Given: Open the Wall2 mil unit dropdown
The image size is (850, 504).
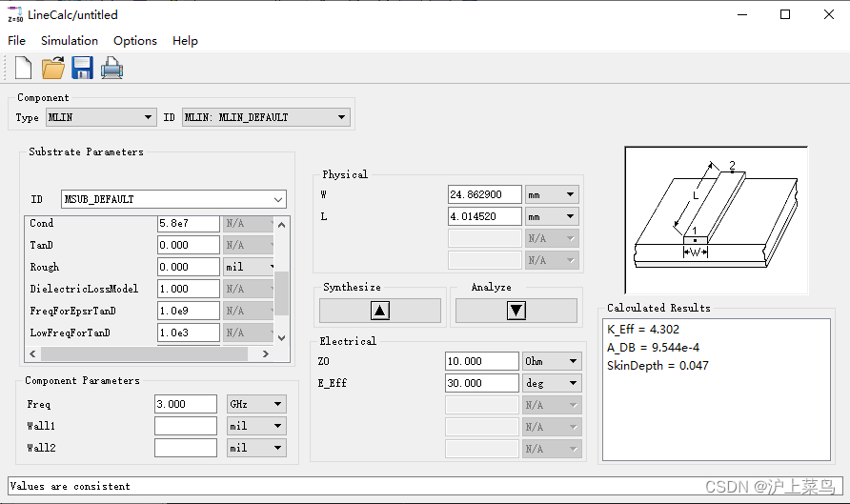Looking at the screenshot, I should point(256,448).
